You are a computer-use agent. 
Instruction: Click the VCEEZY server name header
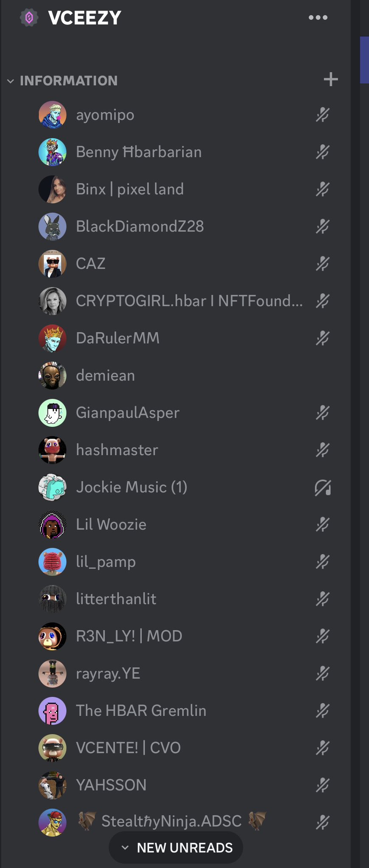click(85, 18)
